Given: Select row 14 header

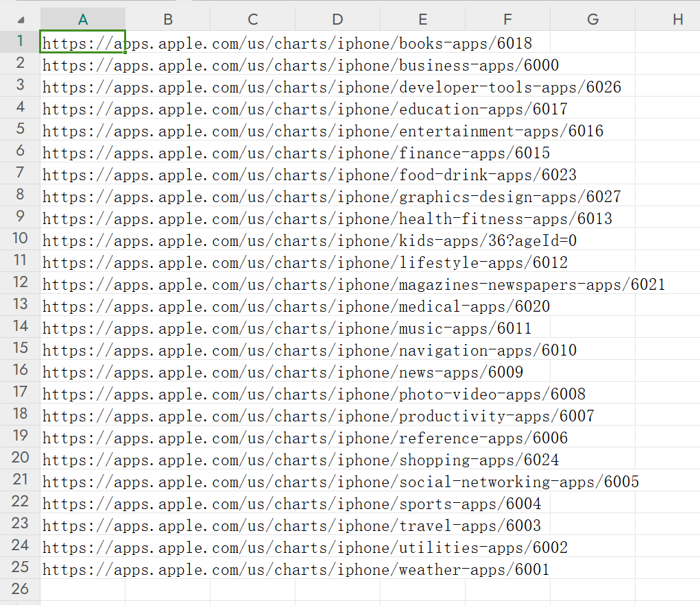Looking at the screenshot, I should [20, 326].
